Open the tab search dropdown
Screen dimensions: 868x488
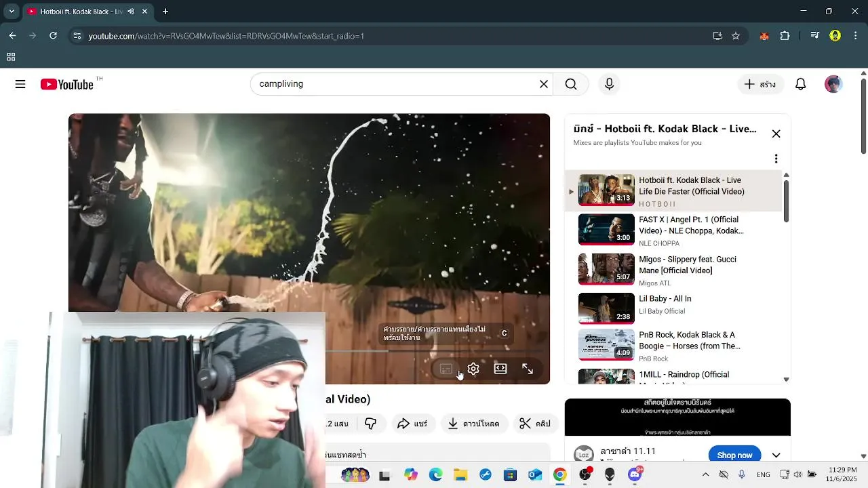click(12, 12)
